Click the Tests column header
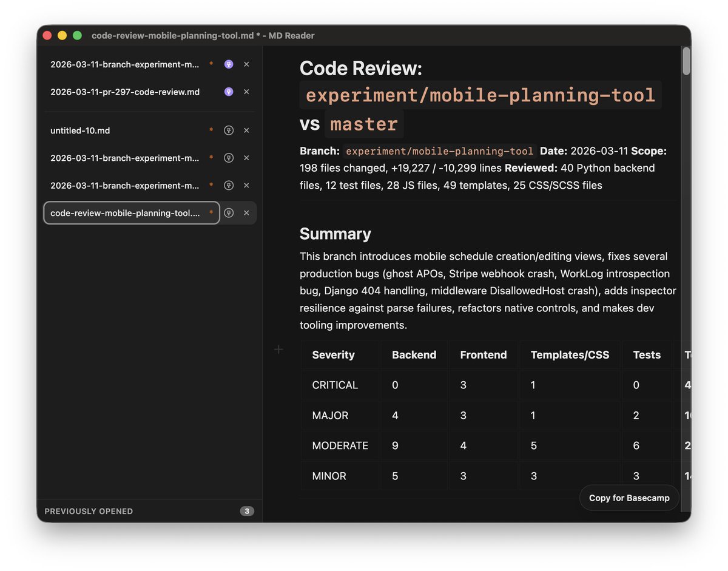The width and height of the screenshot is (728, 571). pos(647,355)
